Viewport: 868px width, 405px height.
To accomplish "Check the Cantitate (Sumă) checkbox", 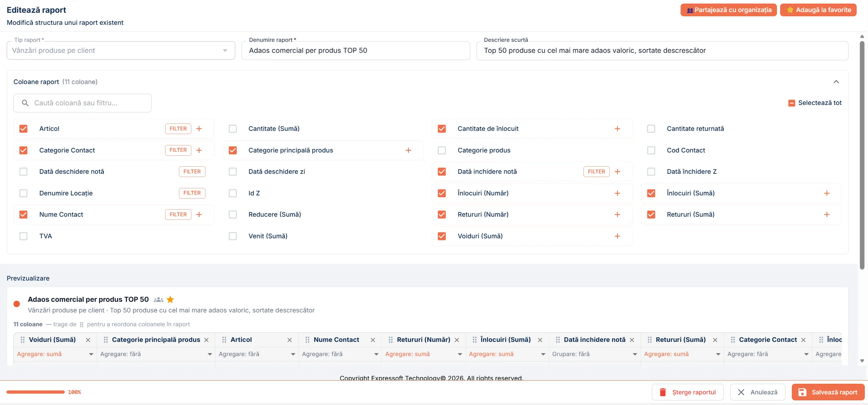I will coord(233,129).
